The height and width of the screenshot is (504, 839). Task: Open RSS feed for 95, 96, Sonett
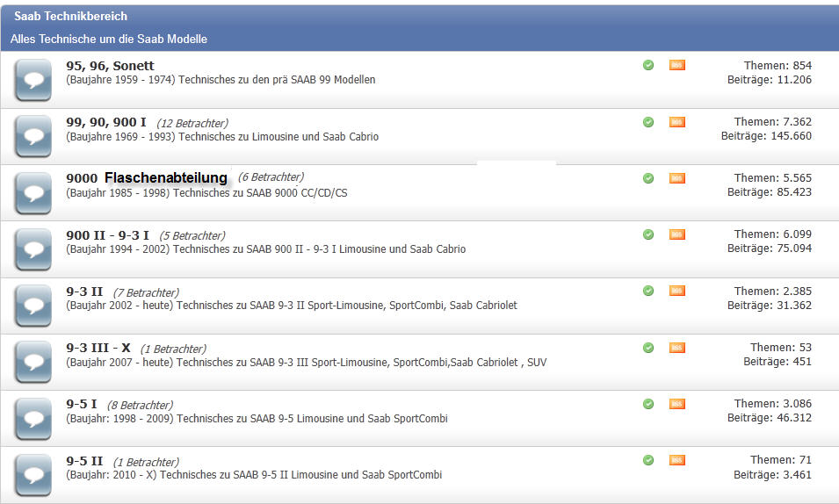676,65
